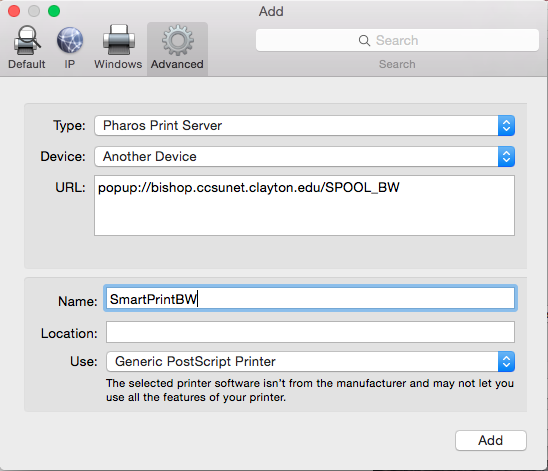Open the Type dropdown showing Pharos Print Server
The width and height of the screenshot is (548, 471).
[x=304, y=125]
